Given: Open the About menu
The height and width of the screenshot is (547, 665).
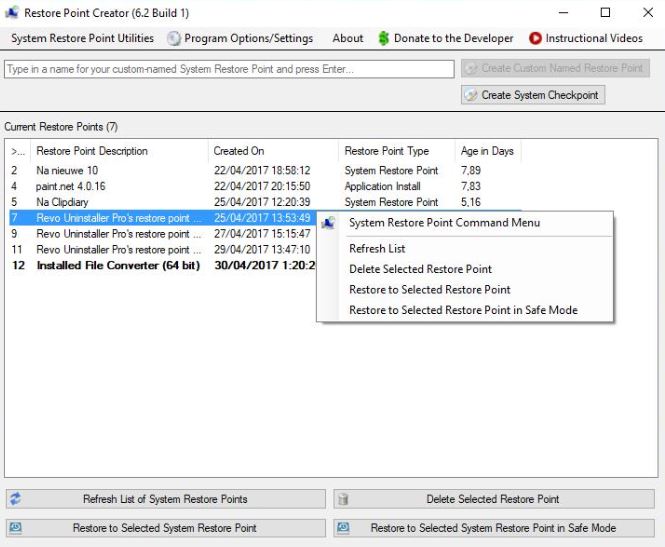Looking at the screenshot, I should point(348,38).
